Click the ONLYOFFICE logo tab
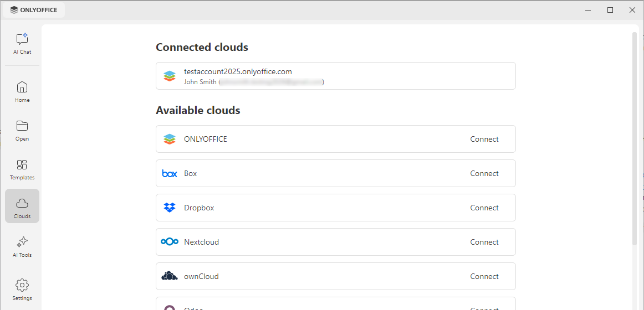The image size is (644, 310). coord(34,11)
